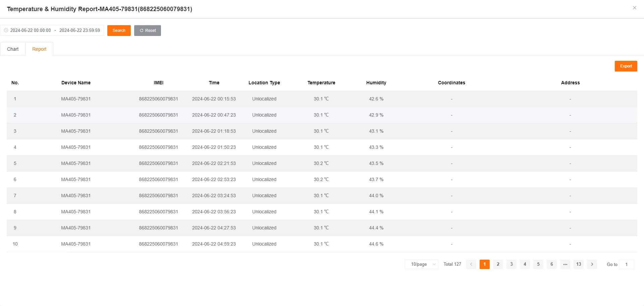Select the Report tab
Viewport: 644px width, 306px height.
pyautogui.click(x=39, y=49)
